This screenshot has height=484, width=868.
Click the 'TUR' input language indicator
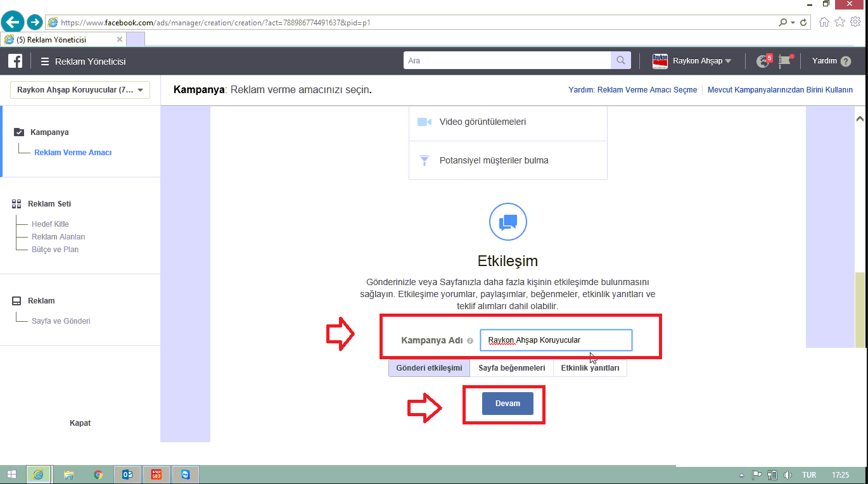[809, 474]
